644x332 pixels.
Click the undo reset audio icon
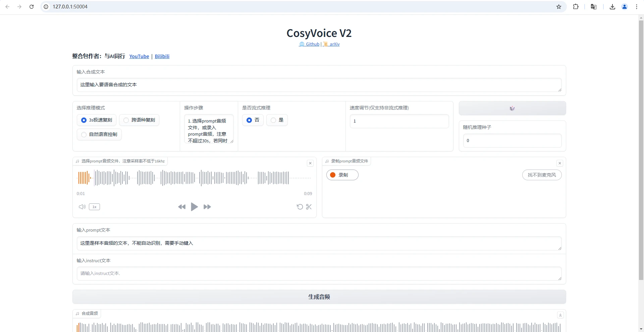(x=300, y=207)
